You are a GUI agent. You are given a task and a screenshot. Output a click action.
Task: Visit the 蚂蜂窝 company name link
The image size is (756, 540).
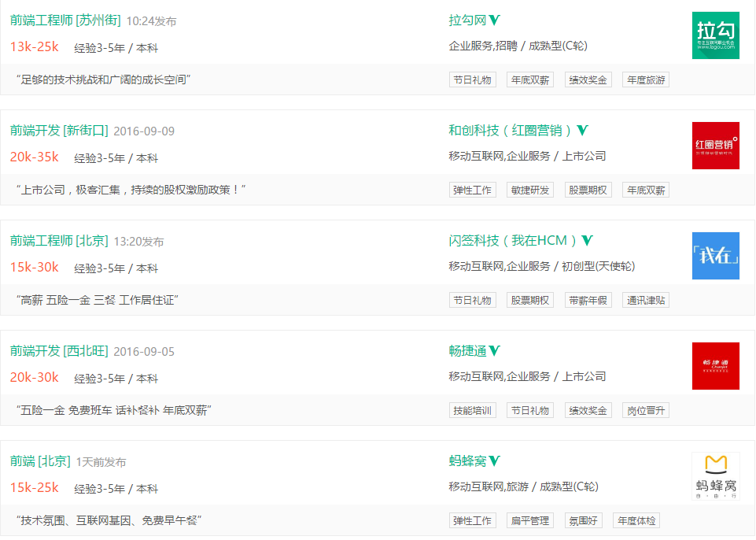pyautogui.click(x=467, y=460)
